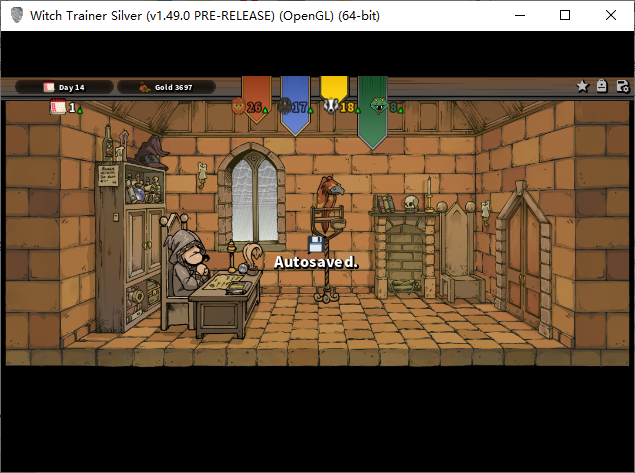Minimize the Witch Trainer Silver window

point(520,15)
